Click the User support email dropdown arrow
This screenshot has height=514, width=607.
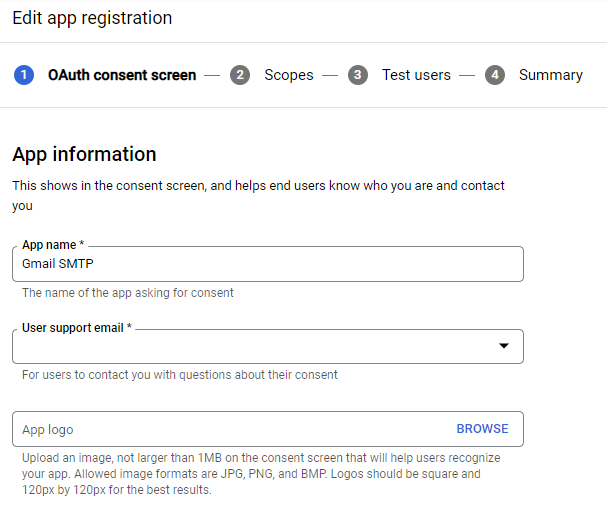(504, 346)
